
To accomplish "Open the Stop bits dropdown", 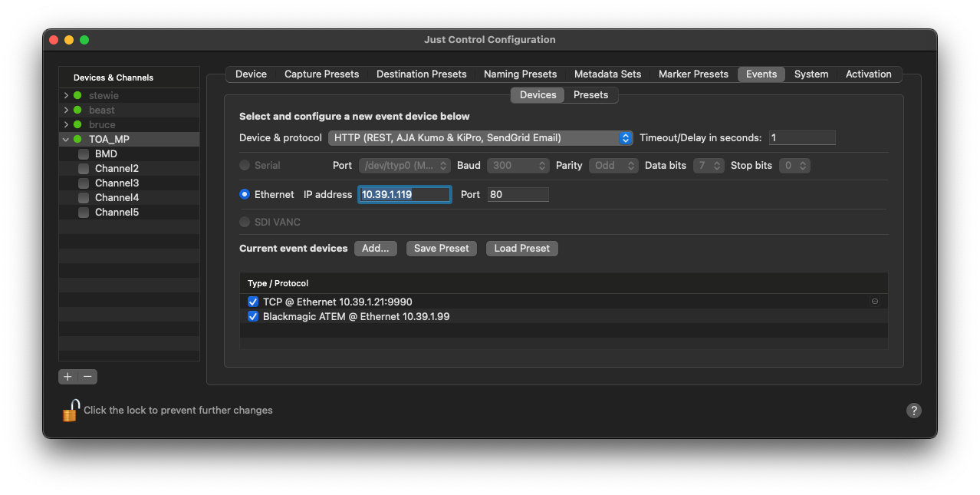I will pos(794,166).
